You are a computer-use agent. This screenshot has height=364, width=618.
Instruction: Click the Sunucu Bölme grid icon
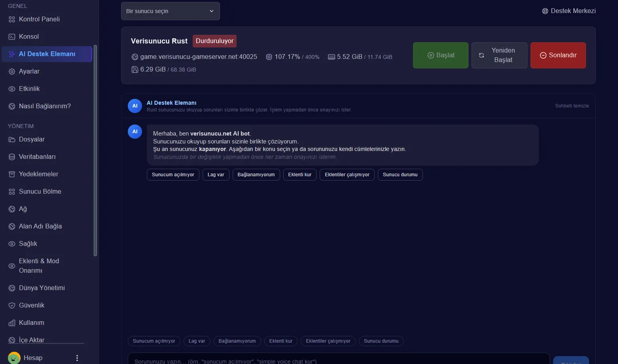[12, 192]
